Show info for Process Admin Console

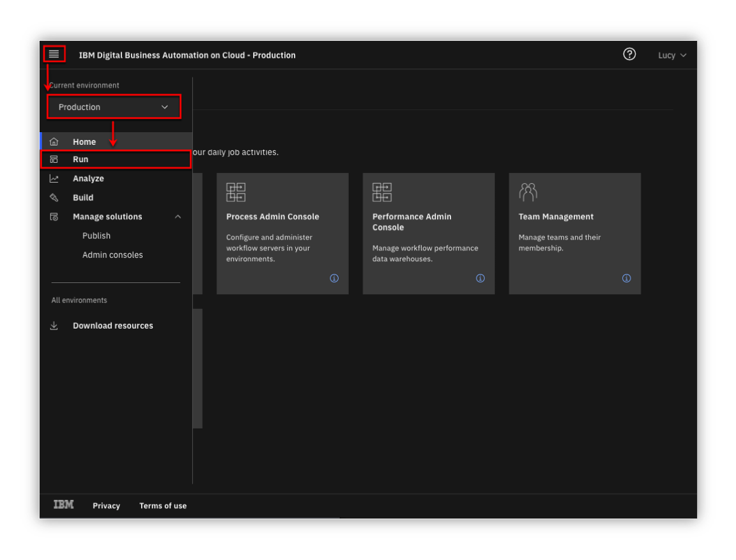(334, 278)
